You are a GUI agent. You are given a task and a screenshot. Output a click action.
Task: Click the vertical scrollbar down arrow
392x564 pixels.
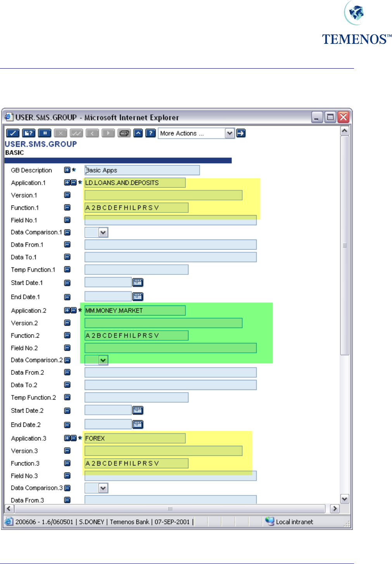tap(345, 499)
